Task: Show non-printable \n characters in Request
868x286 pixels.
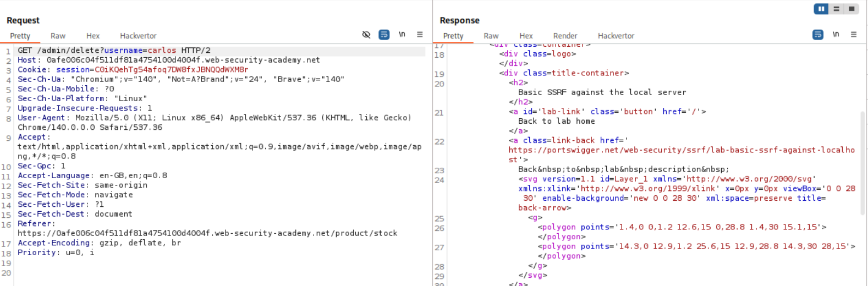Action: coord(402,35)
